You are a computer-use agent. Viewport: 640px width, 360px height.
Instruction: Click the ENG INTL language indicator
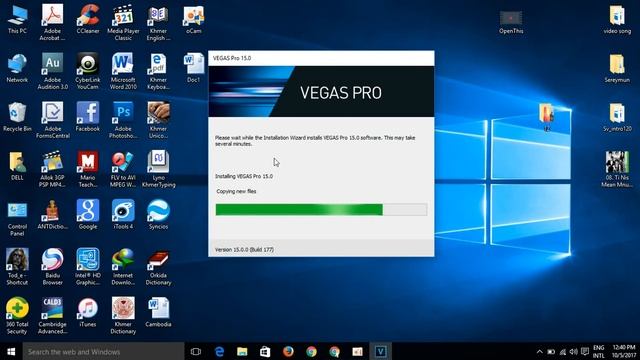(x=599, y=351)
